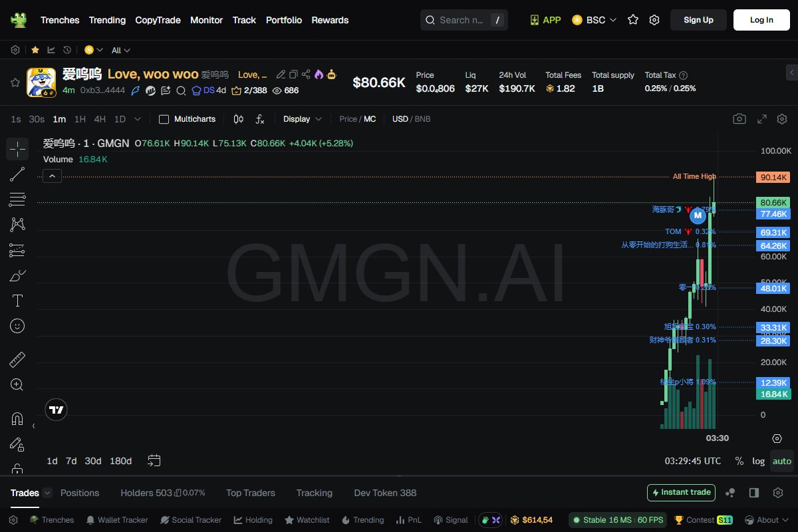Take a chart snapshot with camera icon
The width and height of the screenshot is (798, 532).
pyautogui.click(x=739, y=119)
